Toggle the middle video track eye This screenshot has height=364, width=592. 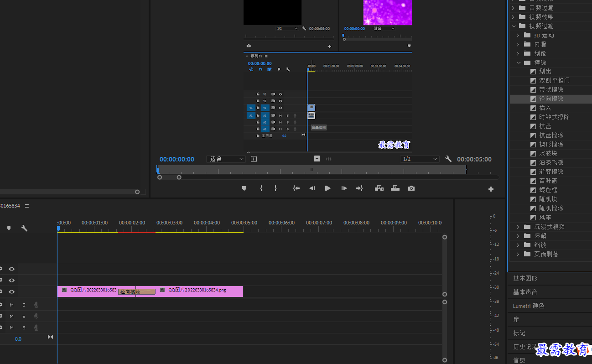12,281
